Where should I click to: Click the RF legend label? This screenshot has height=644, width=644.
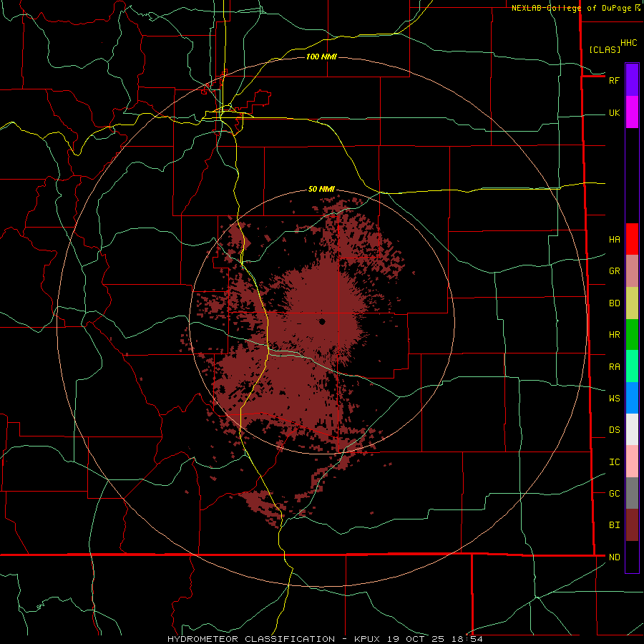point(614,80)
